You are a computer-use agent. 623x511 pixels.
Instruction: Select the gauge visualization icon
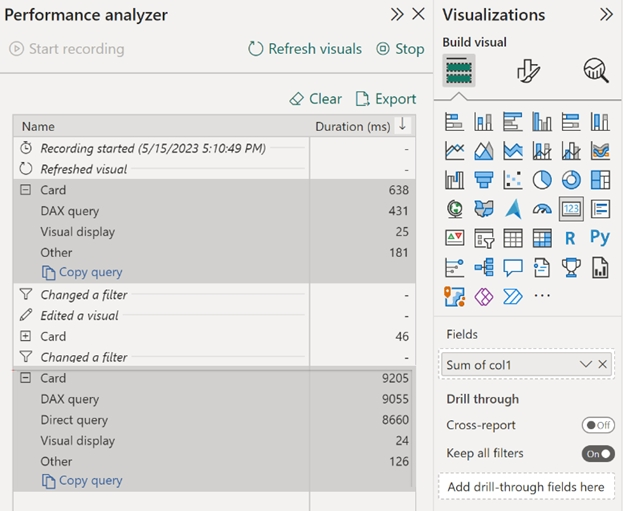(542, 209)
